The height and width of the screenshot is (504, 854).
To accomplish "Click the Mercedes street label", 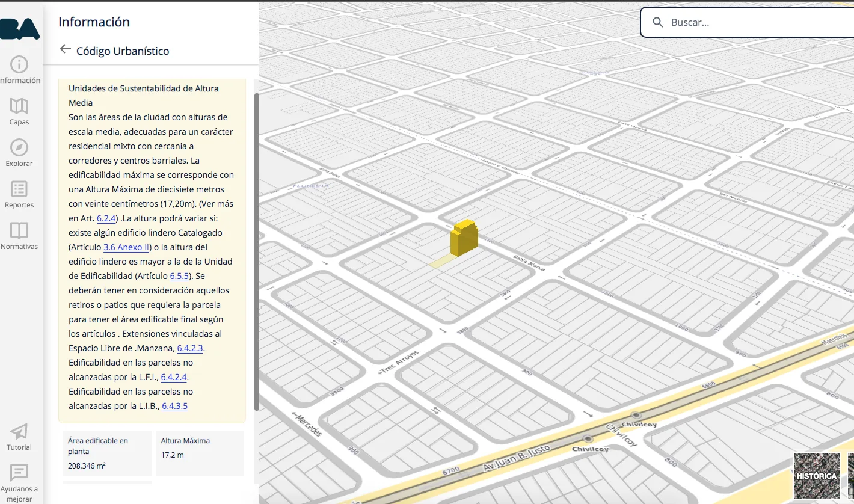I will tap(307, 425).
